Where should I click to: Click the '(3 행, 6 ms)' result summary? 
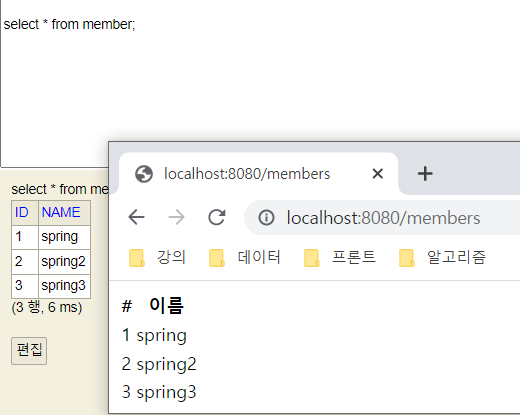click(47, 307)
